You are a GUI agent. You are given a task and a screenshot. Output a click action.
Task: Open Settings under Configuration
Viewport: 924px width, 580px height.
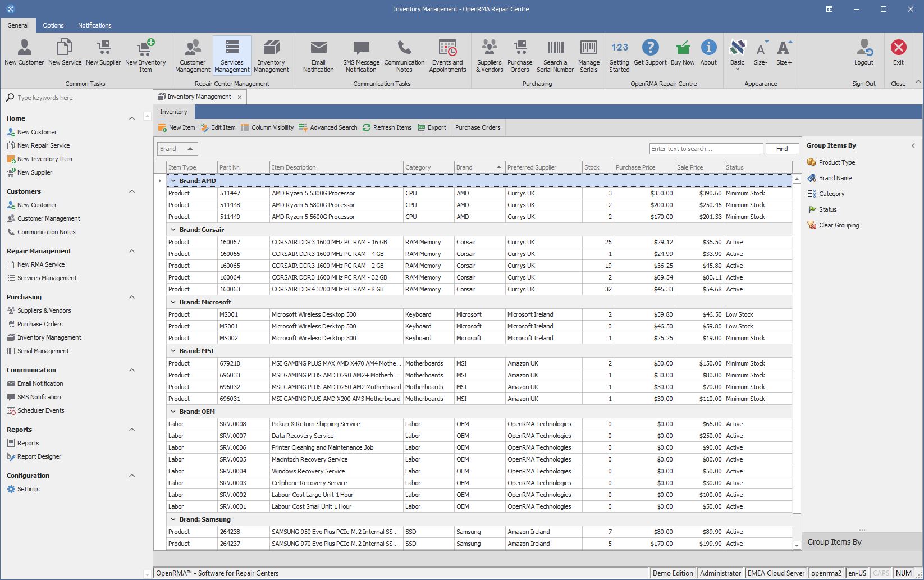coord(24,489)
